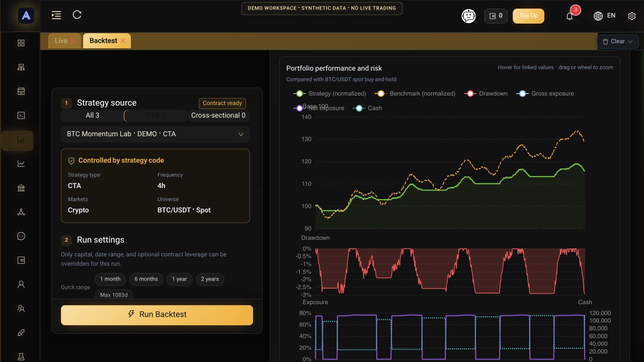Click the wallet balance 0 indicator
This screenshot has width=644, height=362.
(x=496, y=16)
